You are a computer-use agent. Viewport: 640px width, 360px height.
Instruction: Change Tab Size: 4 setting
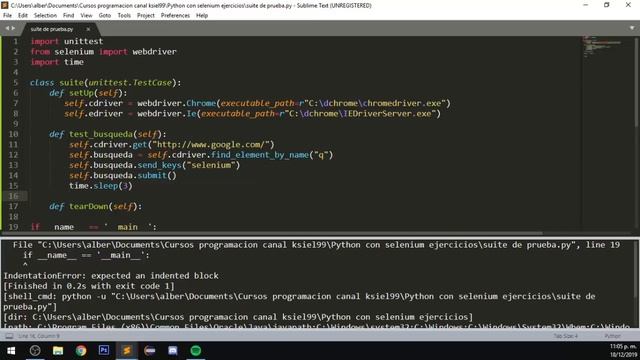(x=565, y=336)
